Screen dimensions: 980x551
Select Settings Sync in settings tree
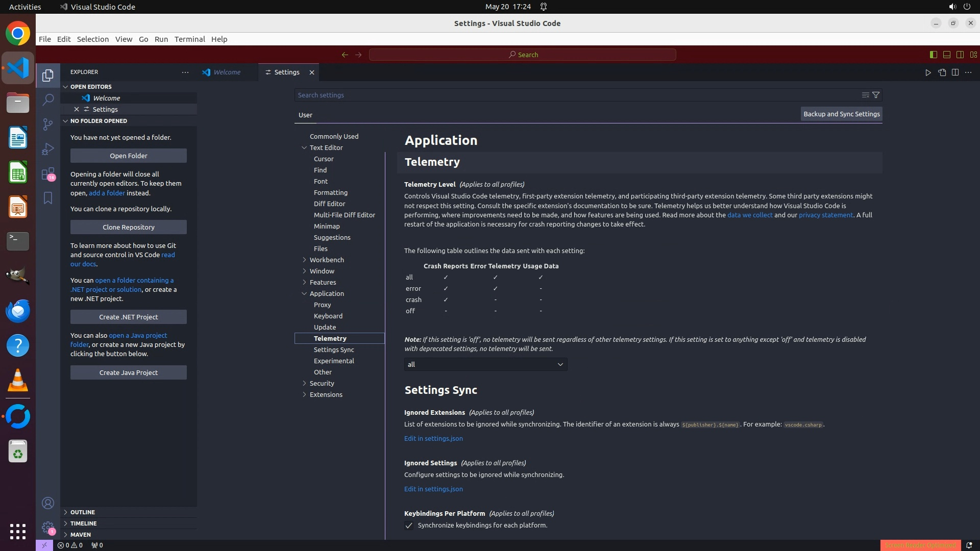pos(334,349)
